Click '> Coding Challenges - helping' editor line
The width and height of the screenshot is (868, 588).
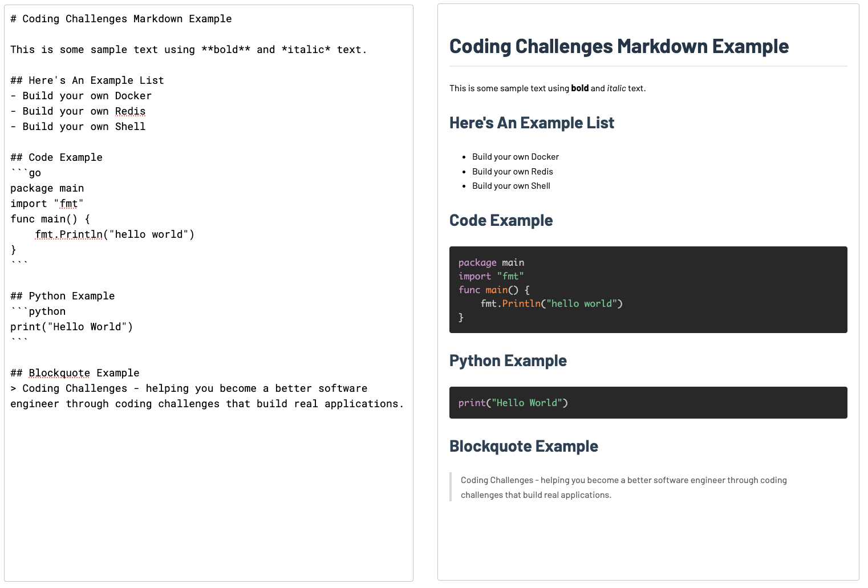pyautogui.click(x=189, y=388)
